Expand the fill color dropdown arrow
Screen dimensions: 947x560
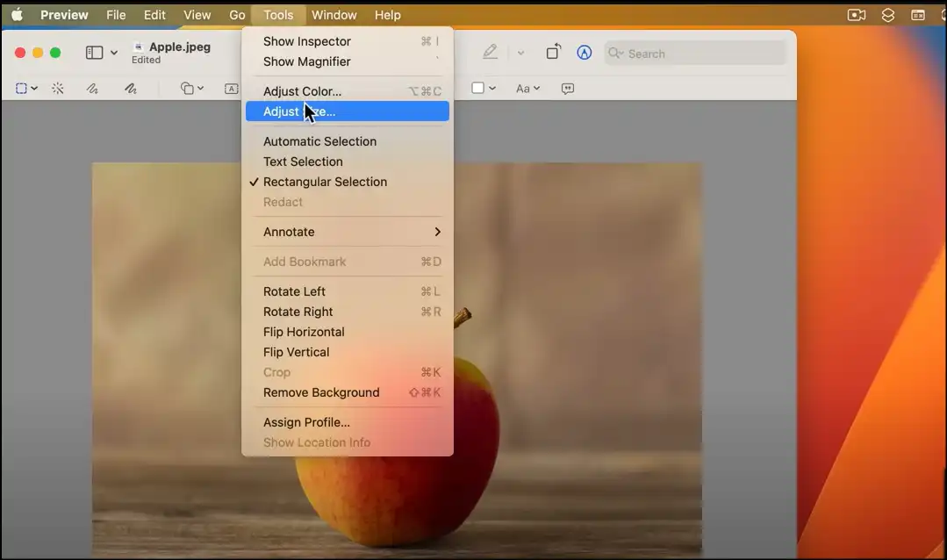[x=492, y=88]
